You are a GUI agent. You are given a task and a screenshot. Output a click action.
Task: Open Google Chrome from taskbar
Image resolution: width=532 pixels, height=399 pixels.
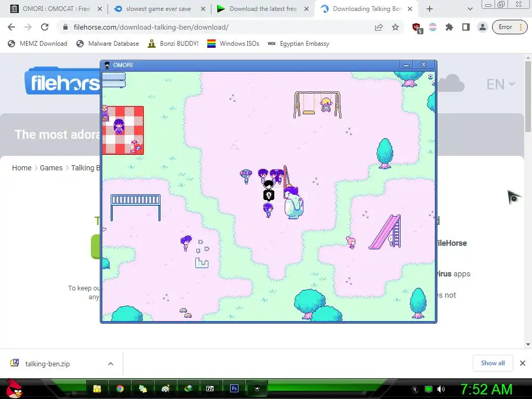pos(120,389)
